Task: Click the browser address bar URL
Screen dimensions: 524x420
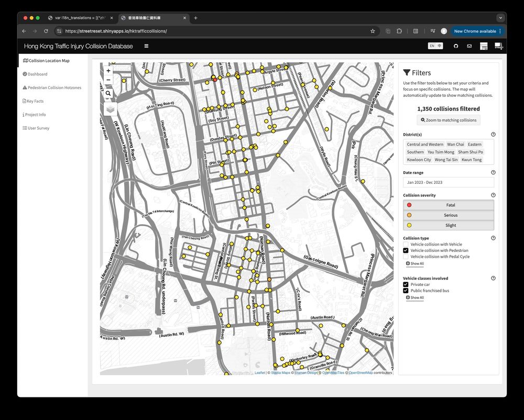Action: tap(116, 31)
